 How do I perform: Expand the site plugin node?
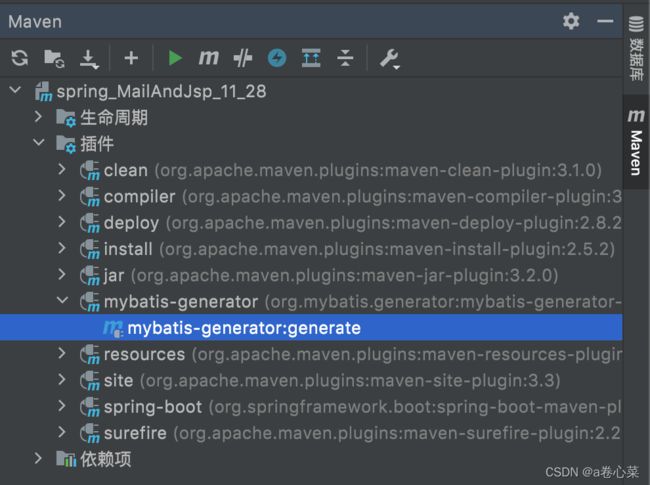point(62,379)
